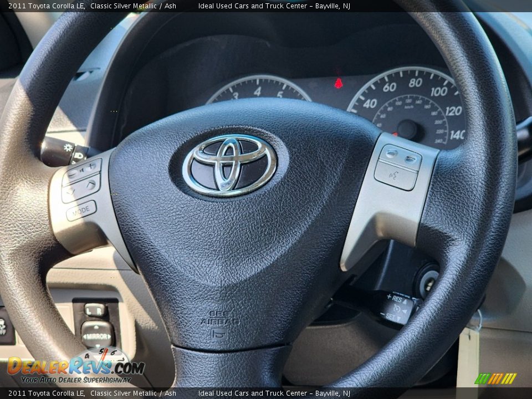The image size is (532, 399).
Task: Click the horn symbol below SRS AIRBAG
Action: coord(219,334)
